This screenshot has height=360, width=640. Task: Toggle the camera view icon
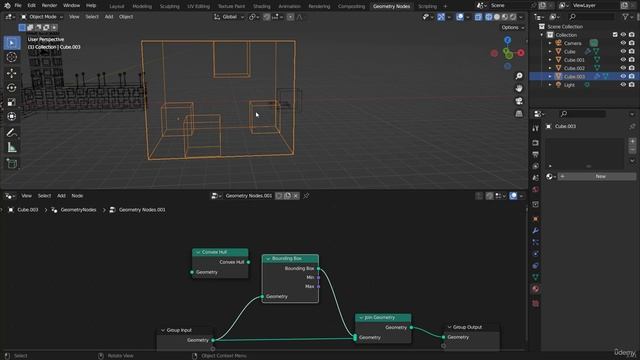pos(519,101)
